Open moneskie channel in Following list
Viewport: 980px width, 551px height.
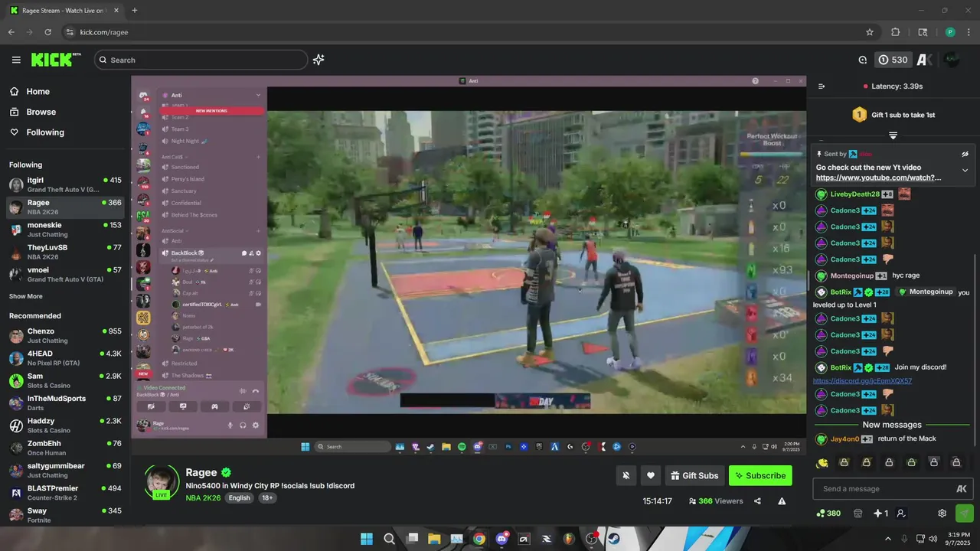pyautogui.click(x=65, y=230)
